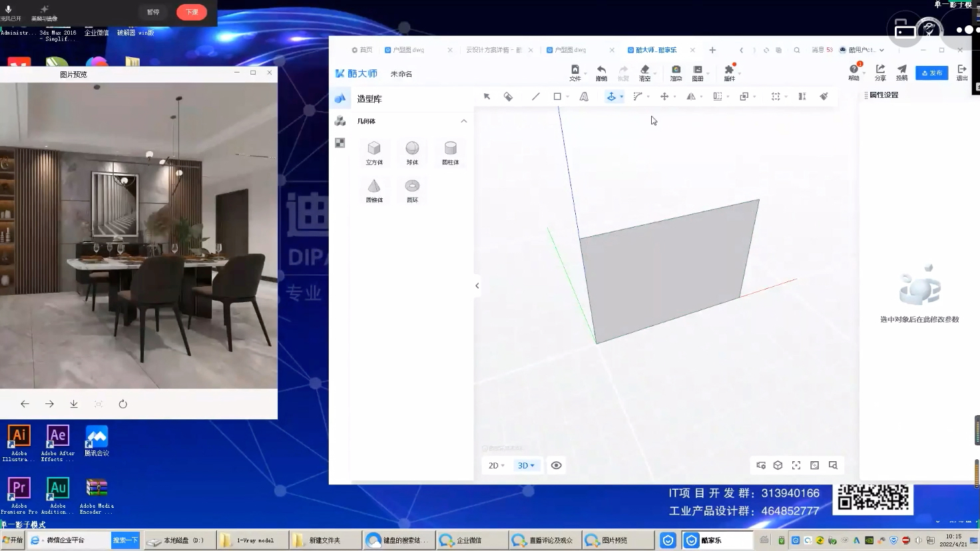Activate the push-pull extrude tool

(x=611, y=96)
